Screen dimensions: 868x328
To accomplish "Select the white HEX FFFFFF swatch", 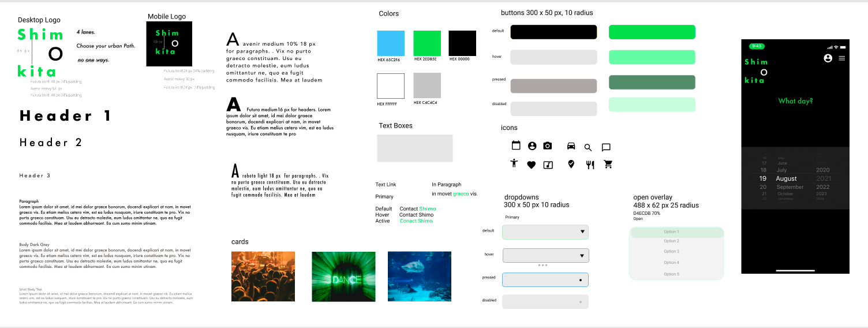I will (391, 86).
